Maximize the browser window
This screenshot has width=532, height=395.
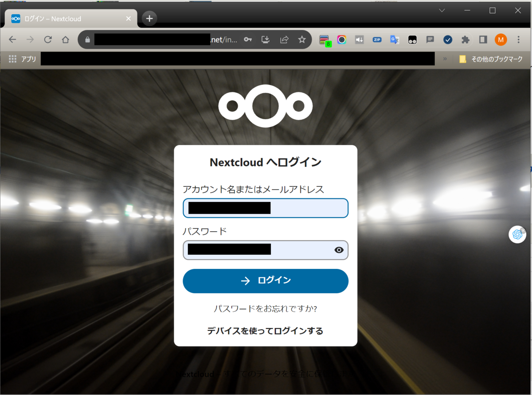pos(493,11)
